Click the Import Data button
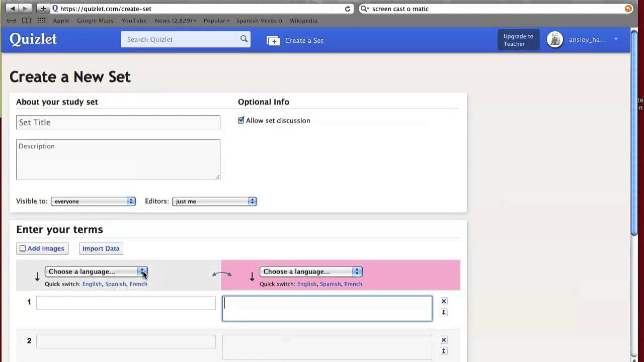The image size is (644, 362). (x=101, y=248)
